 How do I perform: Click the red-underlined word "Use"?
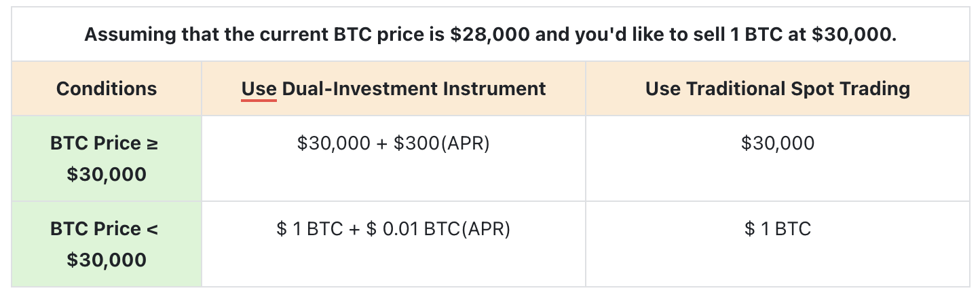click(259, 88)
